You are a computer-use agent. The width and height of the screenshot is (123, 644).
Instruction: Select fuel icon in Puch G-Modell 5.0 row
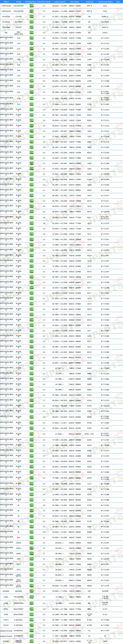31,620
